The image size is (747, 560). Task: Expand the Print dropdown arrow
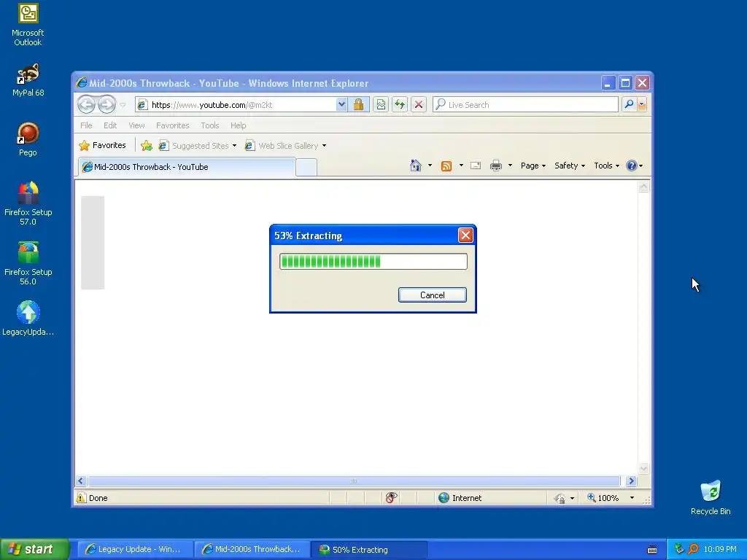point(510,166)
